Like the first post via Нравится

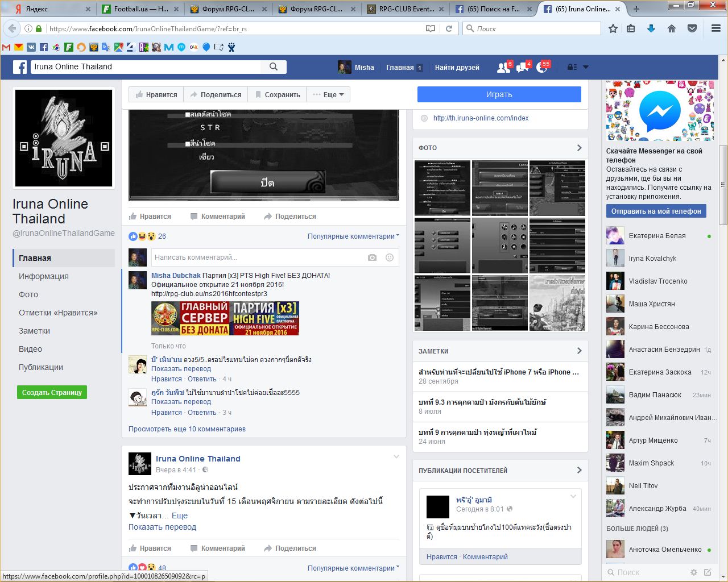coord(150,217)
